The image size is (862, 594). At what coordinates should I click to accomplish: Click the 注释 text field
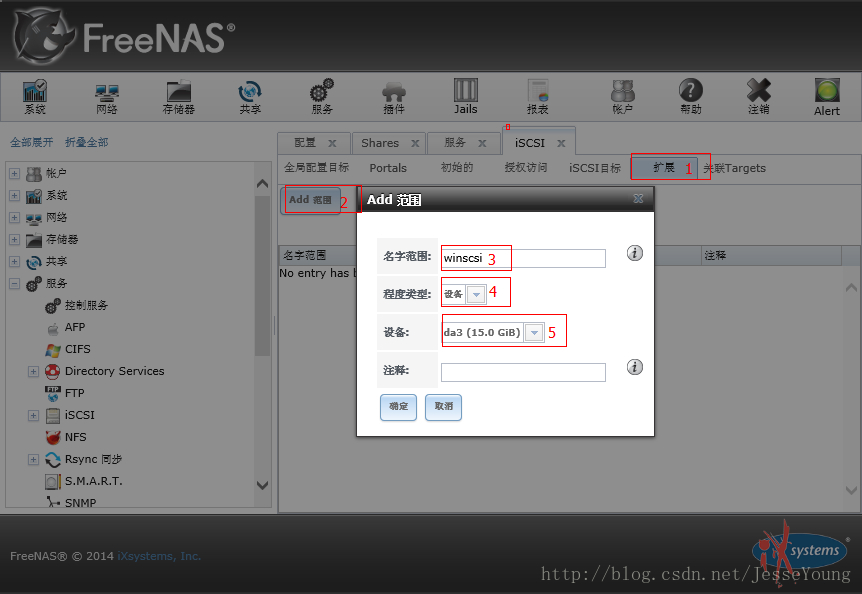(523, 372)
